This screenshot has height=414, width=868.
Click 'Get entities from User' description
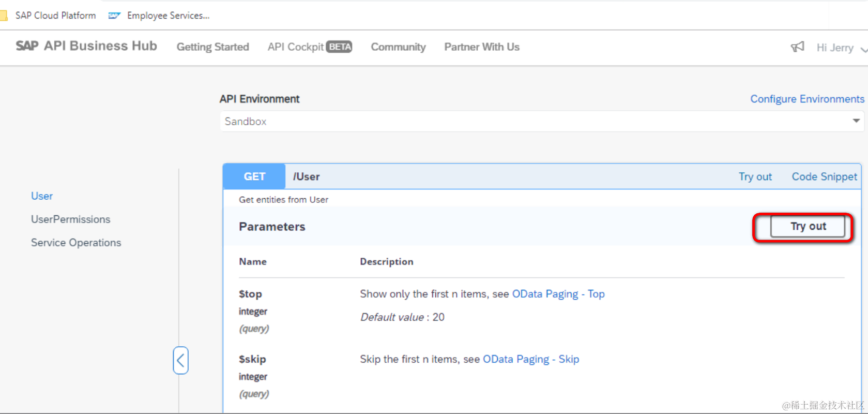tap(283, 200)
